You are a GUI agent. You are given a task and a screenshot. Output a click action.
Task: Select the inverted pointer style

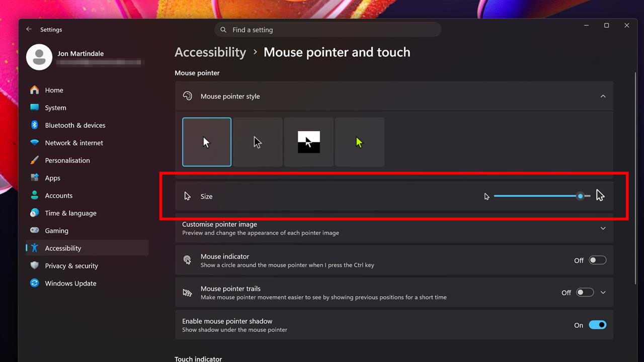click(x=308, y=142)
